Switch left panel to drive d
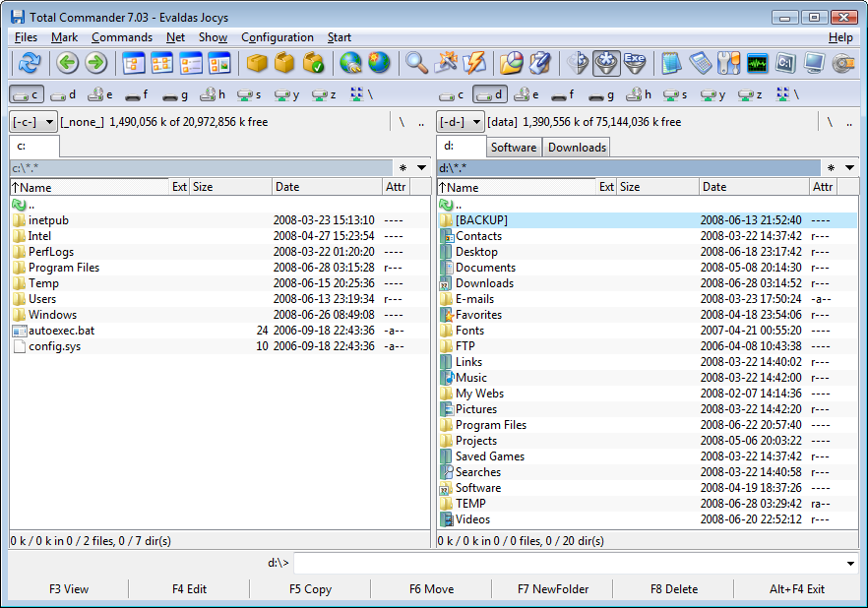Screen dimensions: 868x608 tap(63, 94)
